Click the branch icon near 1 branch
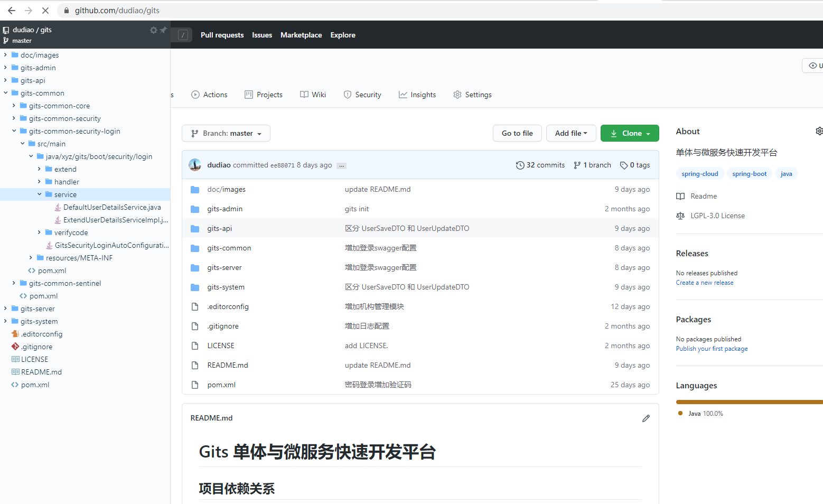 (x=577, y=165)
